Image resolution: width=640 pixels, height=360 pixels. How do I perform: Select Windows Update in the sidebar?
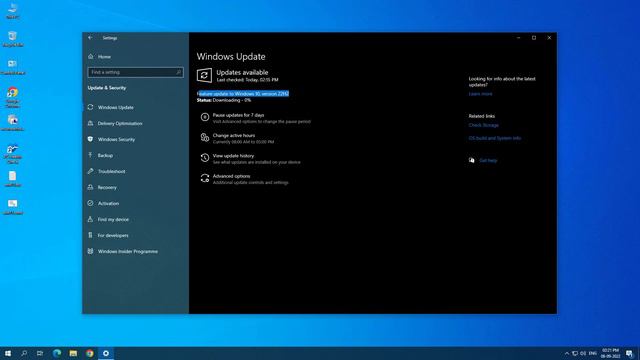[x=116, y=107]
